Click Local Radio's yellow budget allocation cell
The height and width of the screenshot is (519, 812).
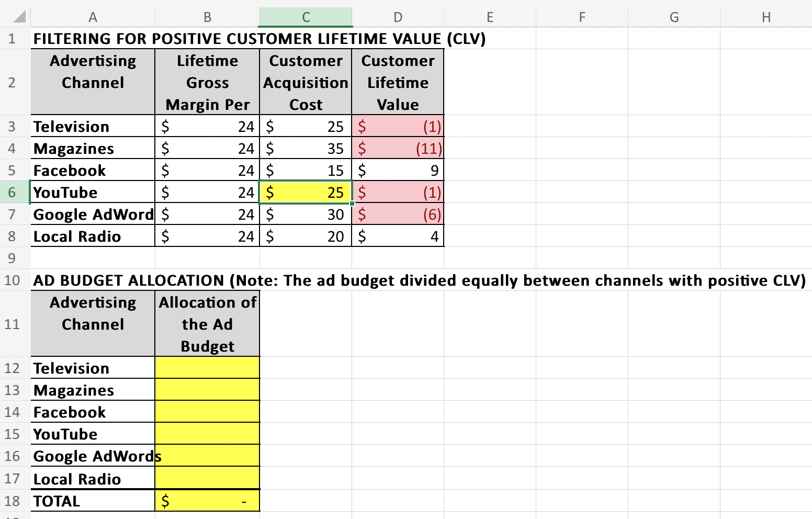tap(207, 478)
